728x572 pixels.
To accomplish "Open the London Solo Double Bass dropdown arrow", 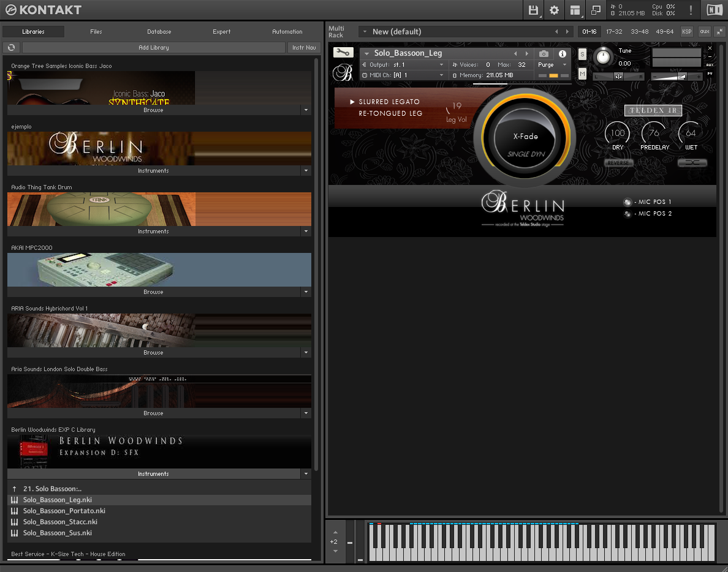I will [x=306, y=413].
